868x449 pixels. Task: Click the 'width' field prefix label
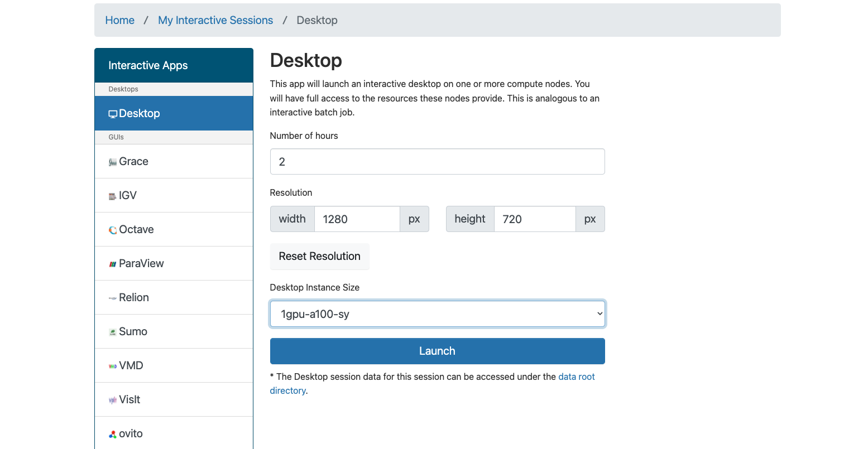click(292, 219)
